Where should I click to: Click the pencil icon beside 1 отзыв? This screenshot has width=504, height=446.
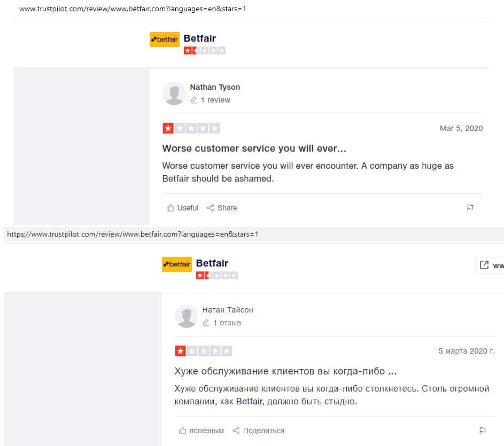(x=206, y=323)
